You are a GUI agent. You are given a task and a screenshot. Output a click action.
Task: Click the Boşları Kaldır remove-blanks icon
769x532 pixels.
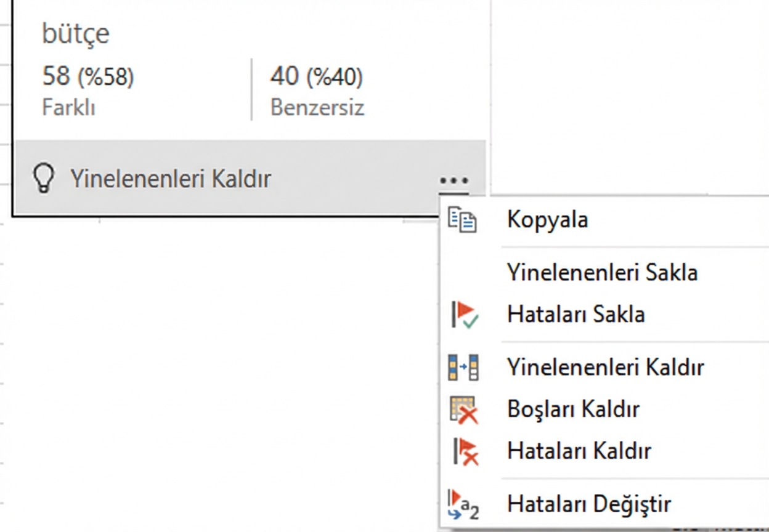pos(463,409)
